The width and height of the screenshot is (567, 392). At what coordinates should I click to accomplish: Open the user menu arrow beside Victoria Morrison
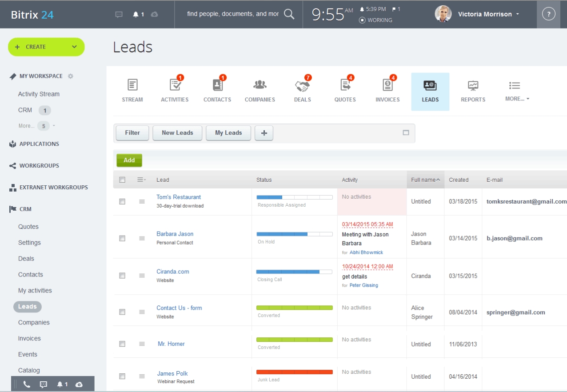click(x=518, y=14)
